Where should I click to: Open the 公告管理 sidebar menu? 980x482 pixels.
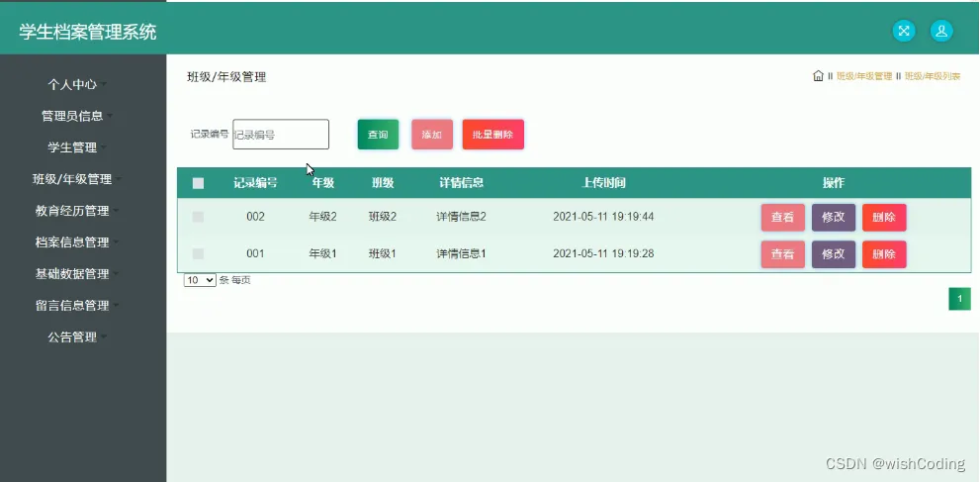(77, 337)
